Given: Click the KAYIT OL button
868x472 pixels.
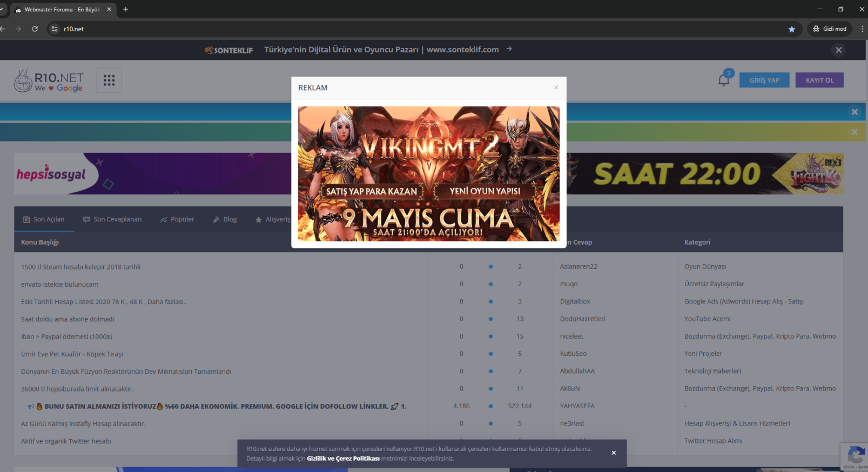Looking at the screenshot, I should (x=819, y=80).
